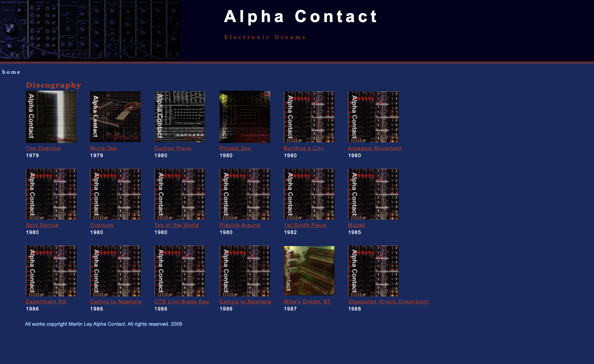Go to the 1st Synth Piece link

[x=305, y=225]
